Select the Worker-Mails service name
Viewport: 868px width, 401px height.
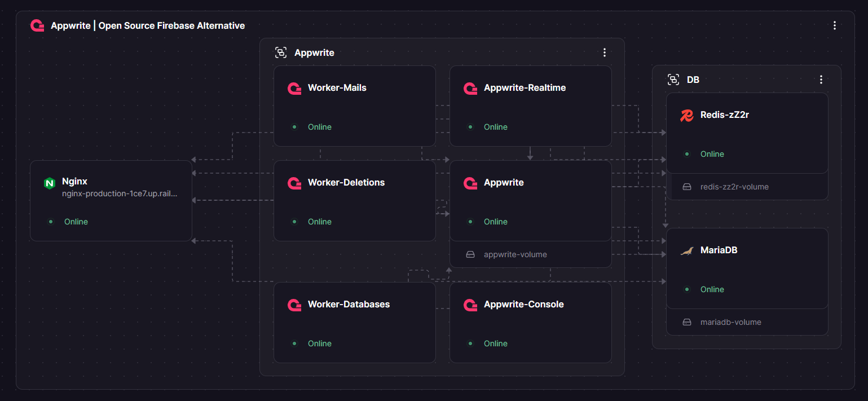tap(337, 88)
